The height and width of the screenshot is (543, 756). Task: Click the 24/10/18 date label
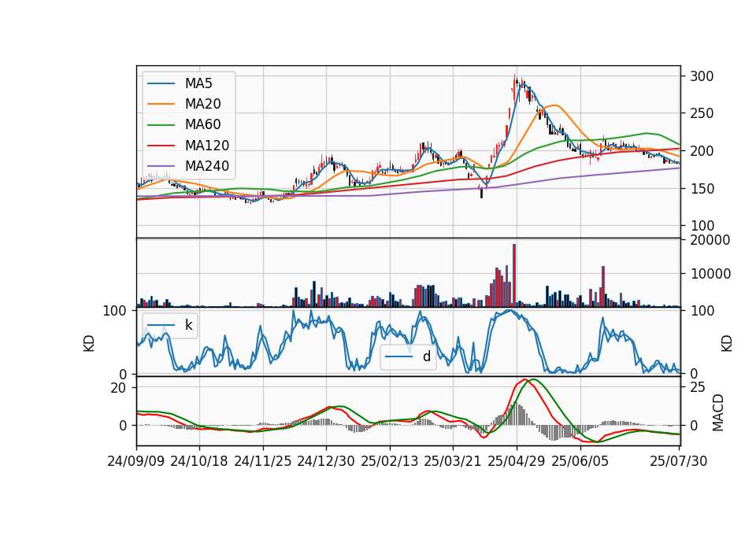tap(199, 461)
